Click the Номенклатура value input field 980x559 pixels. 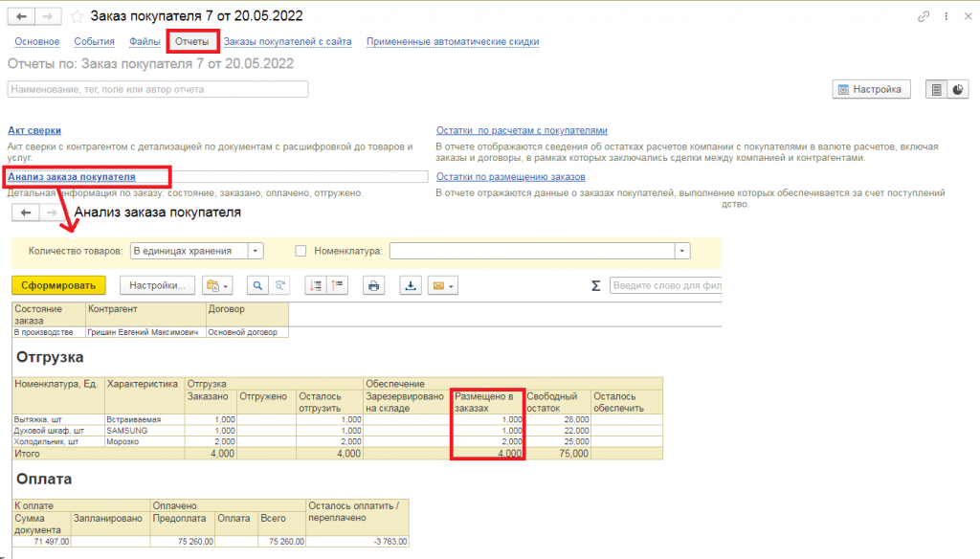click(532, 251)
